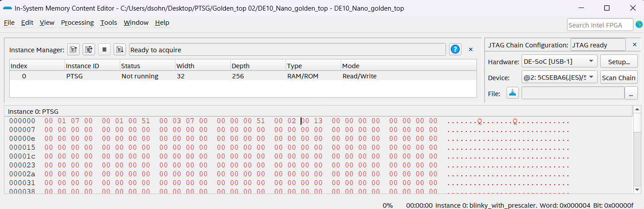This screenshot has height=209, width=644.
Task: Open the File menu
Action: pos(9,23)
